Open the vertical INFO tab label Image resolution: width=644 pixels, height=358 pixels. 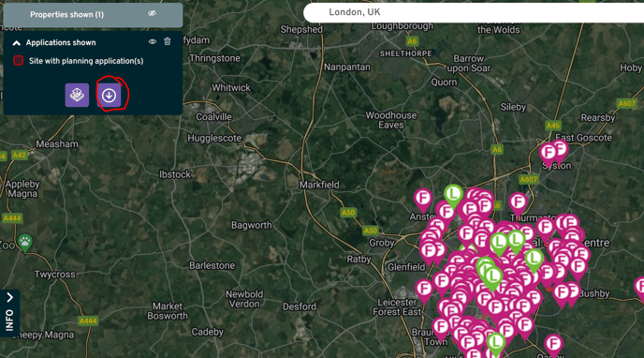pyautogui.click(x=10, y=320)
